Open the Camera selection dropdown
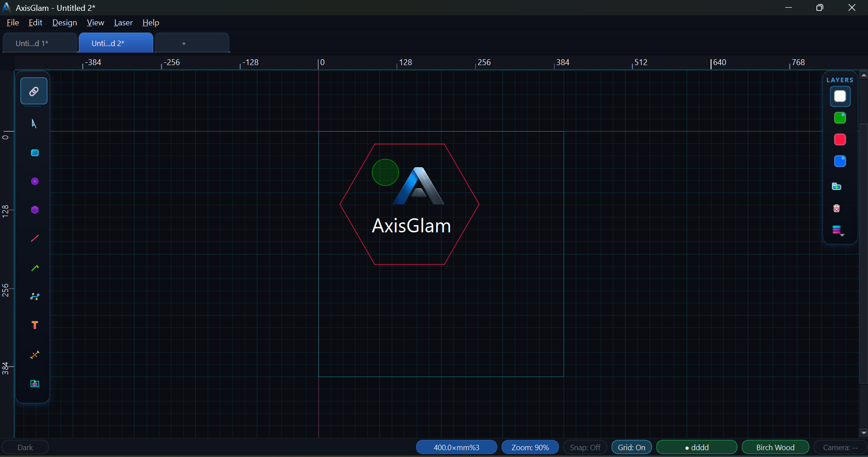868x457 pixels. (840, 447)
